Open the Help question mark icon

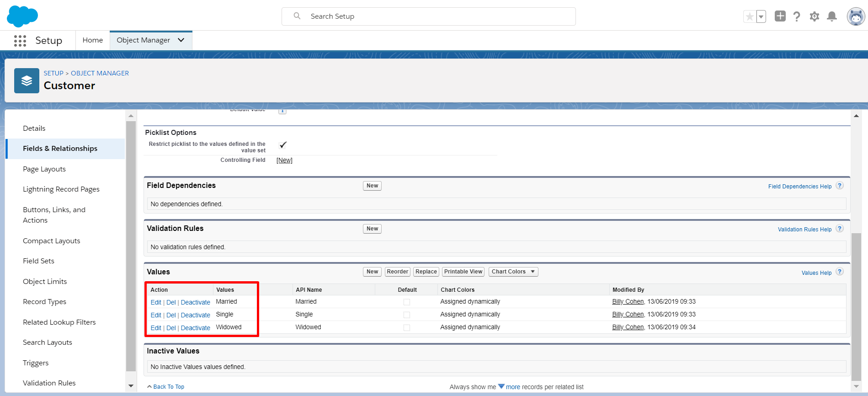pyautogui.click(x=797, y=16)
